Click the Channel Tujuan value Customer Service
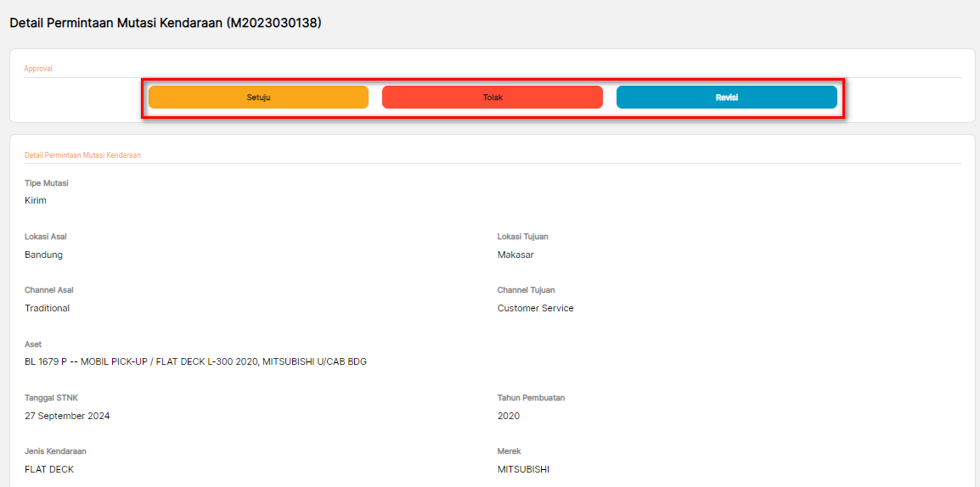 pyautogui.click(x=535, y=308)
